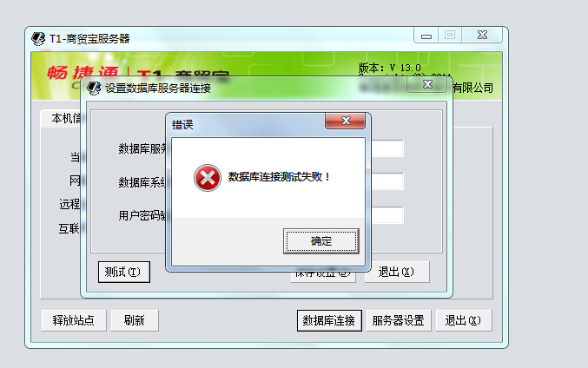
Task: Click the 数据库服务器 input field
Action: [387, 148]
